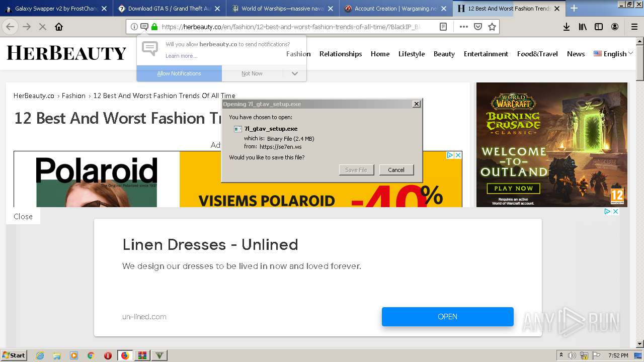Bookmark this page with the star
Image resolution: width=644 pixels, height=362 pixels.
pyautogui.click(x=492, y=27)
